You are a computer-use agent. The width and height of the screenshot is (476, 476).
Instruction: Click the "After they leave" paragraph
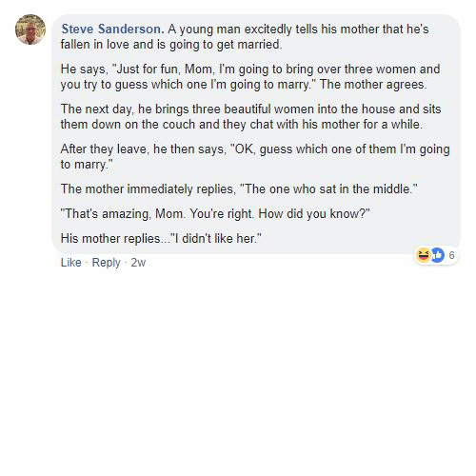tap(255, 156)
